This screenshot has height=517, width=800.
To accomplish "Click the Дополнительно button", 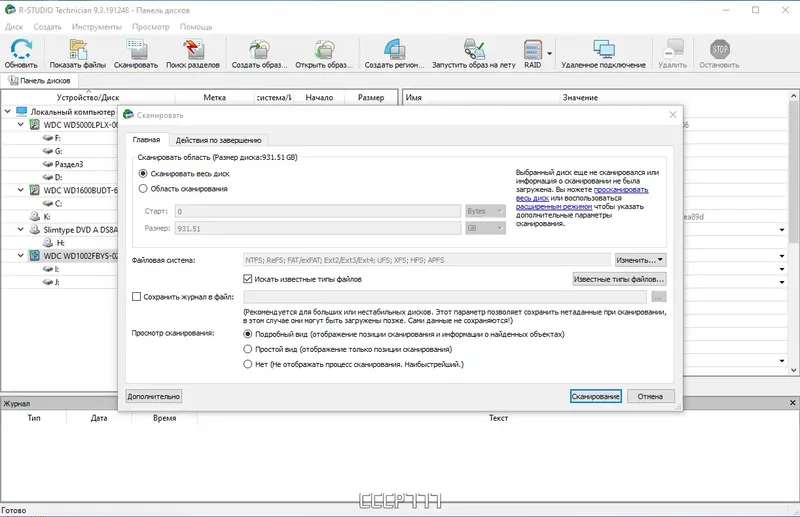I will click(x=154, y=396).
